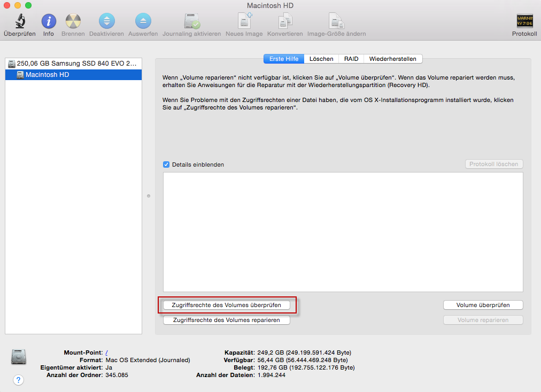Click the Deaktivieren toolbar icon
541x392 pixels.
pyautogui.click(x=106, y=21)
